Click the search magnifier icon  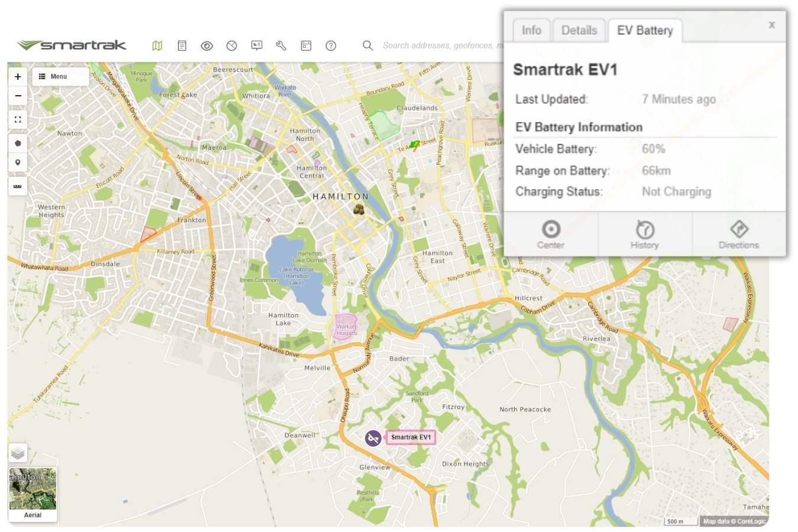point(368,46)
